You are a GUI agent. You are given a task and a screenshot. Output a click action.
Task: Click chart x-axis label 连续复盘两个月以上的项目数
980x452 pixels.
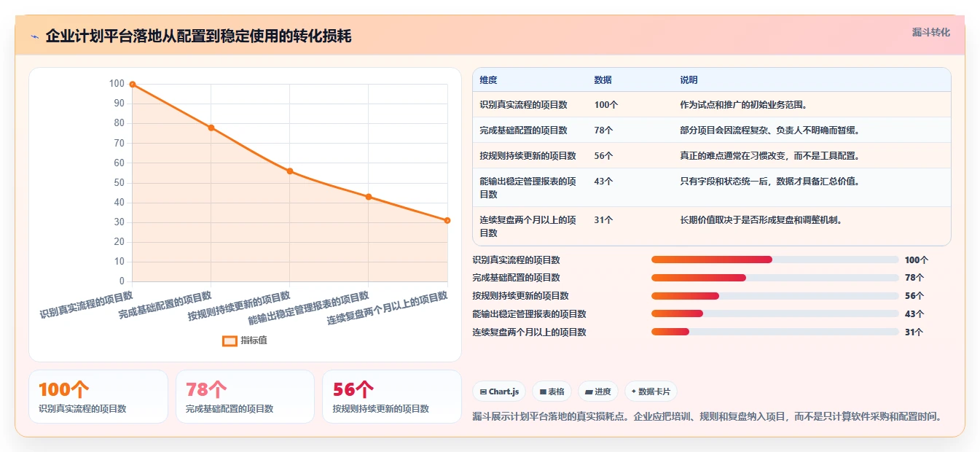click(388, 308)
